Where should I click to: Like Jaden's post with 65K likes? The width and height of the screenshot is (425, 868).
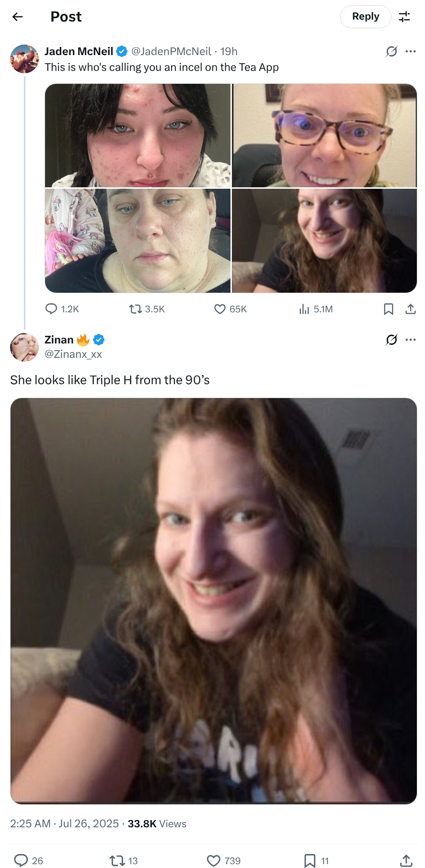230,309
